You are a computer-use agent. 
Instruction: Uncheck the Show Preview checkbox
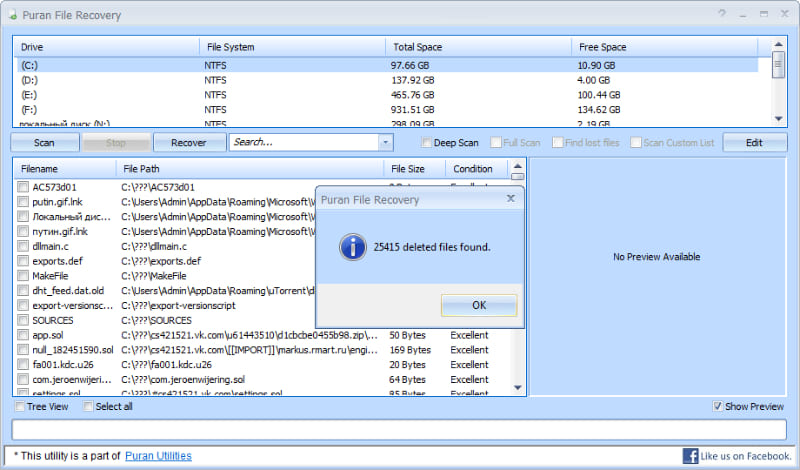tap(718, 407)
